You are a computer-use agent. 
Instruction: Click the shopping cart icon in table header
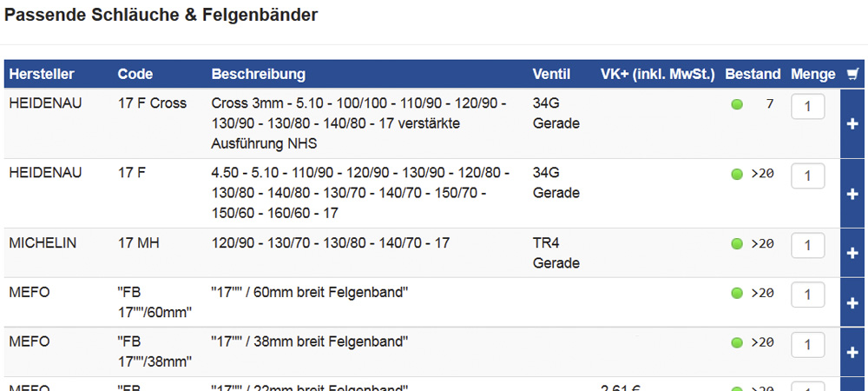852,74
